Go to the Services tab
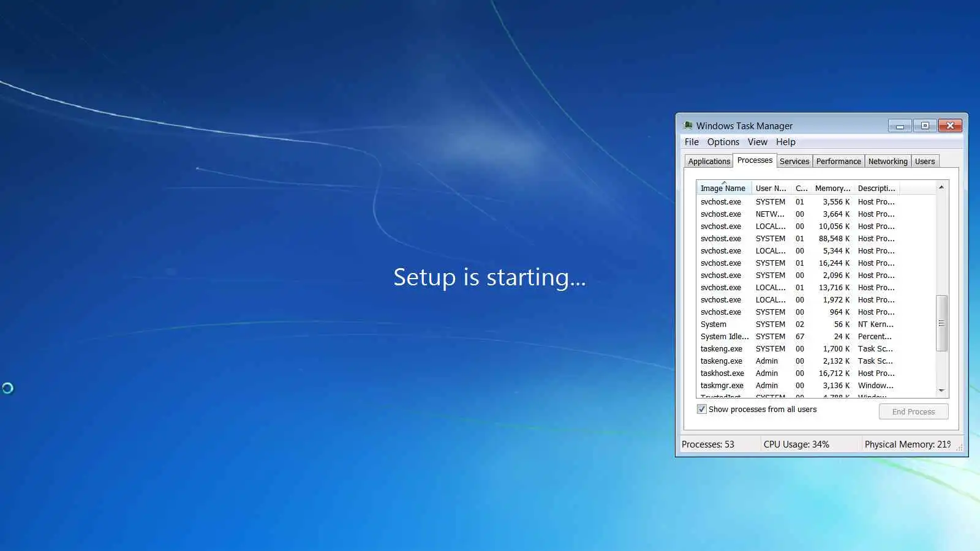The image size is (980, 551). pos(794,161)
